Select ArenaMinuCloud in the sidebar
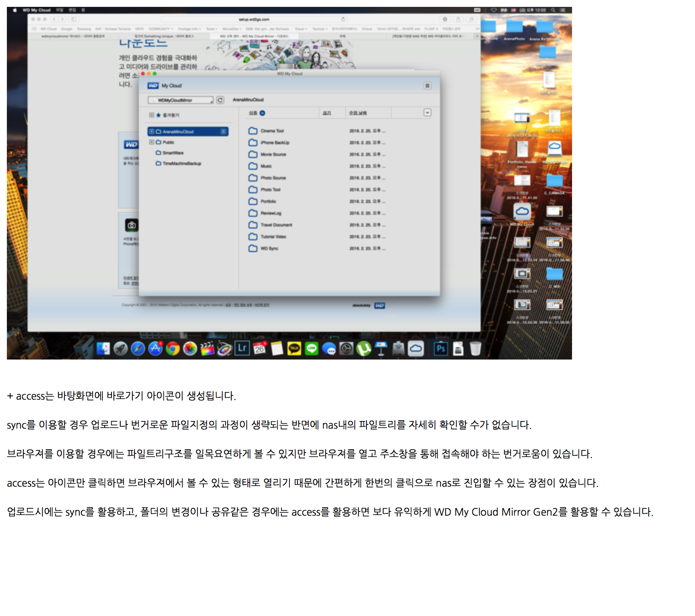The image size is (695, 616). point(188,132)
